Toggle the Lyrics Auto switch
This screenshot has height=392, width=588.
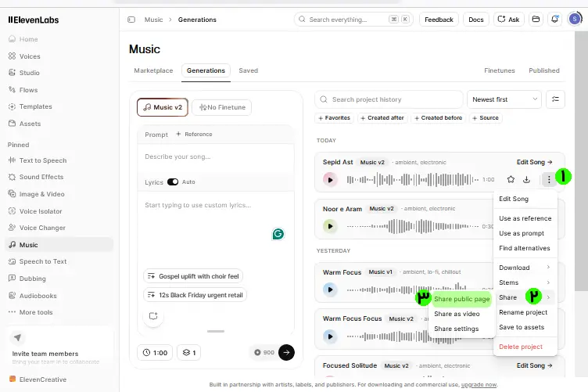click(173, 182)
